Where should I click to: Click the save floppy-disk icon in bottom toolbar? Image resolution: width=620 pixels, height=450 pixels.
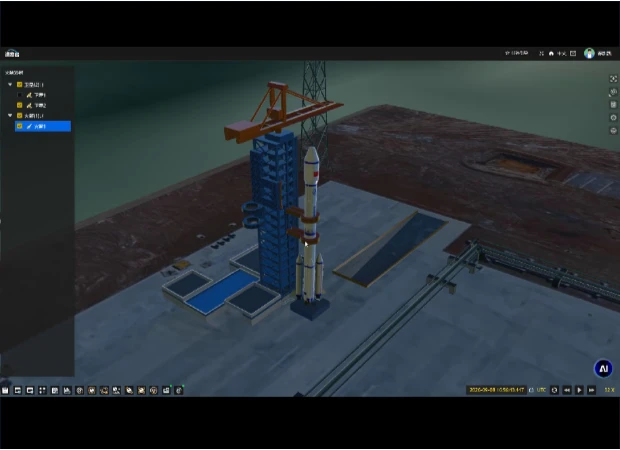(5, 391)
